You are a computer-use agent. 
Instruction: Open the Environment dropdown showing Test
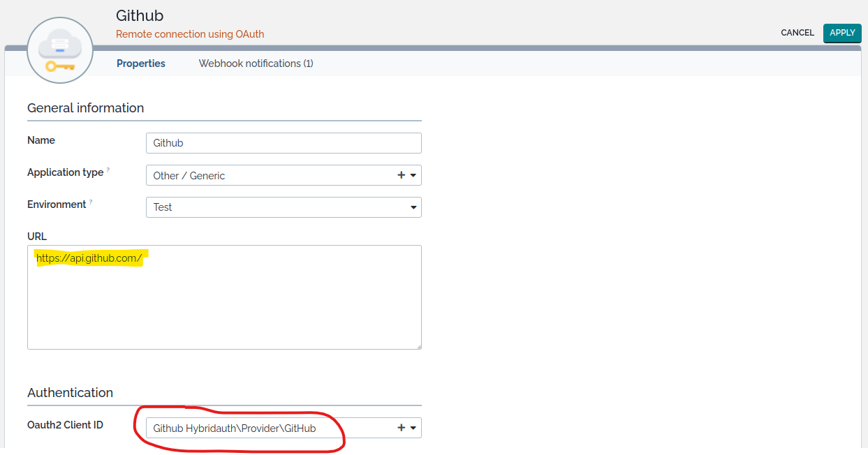click(283, 207)
